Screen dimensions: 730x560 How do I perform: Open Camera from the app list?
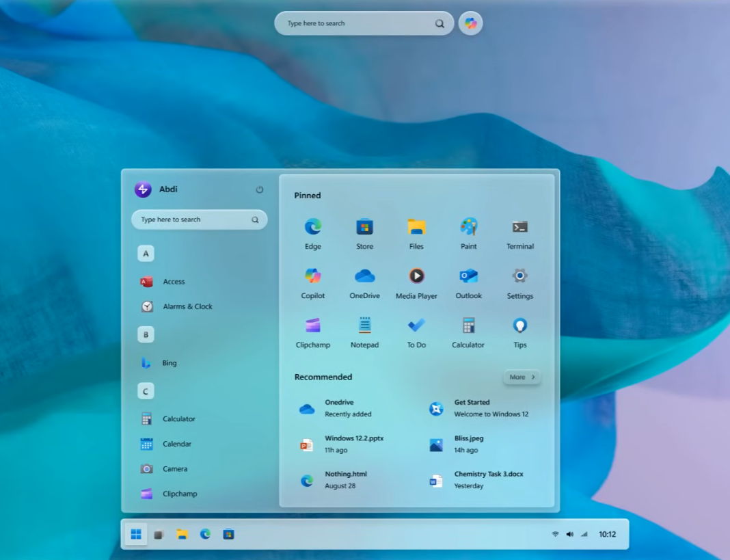tap(175, 468)
